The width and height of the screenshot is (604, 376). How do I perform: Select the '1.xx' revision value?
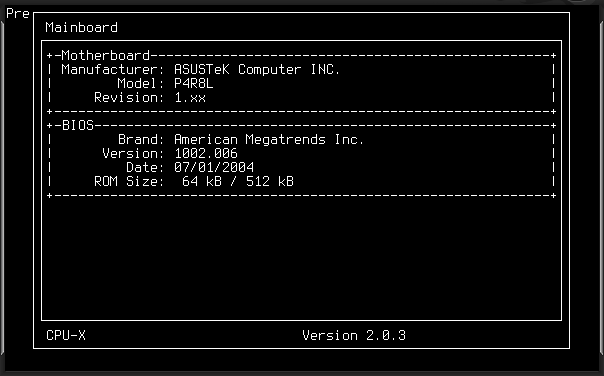coord(190,97)
